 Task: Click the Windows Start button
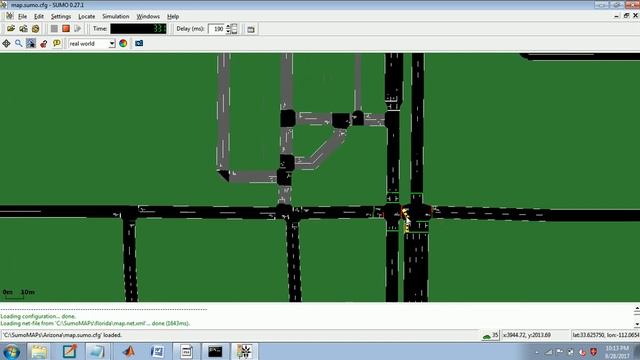(11, 352)
